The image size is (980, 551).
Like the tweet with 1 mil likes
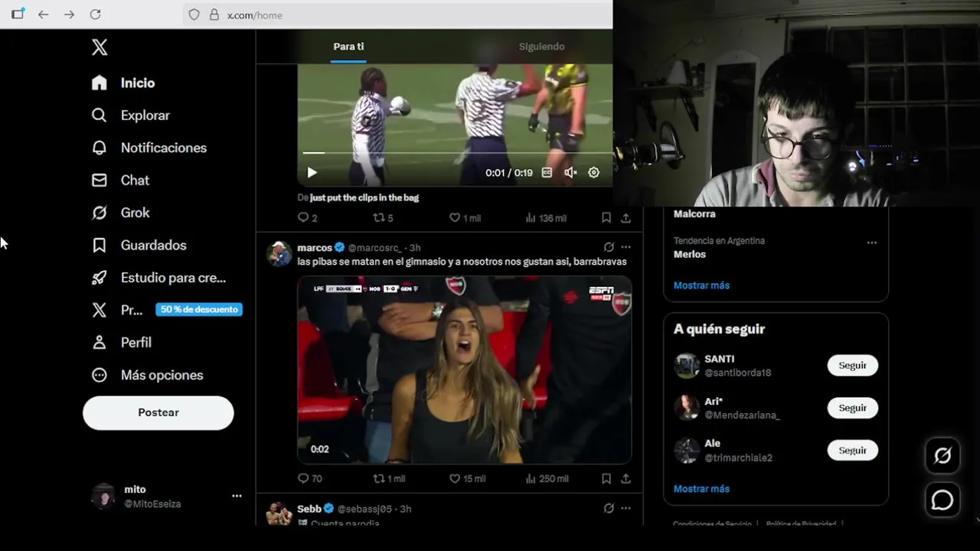point(465,218)
